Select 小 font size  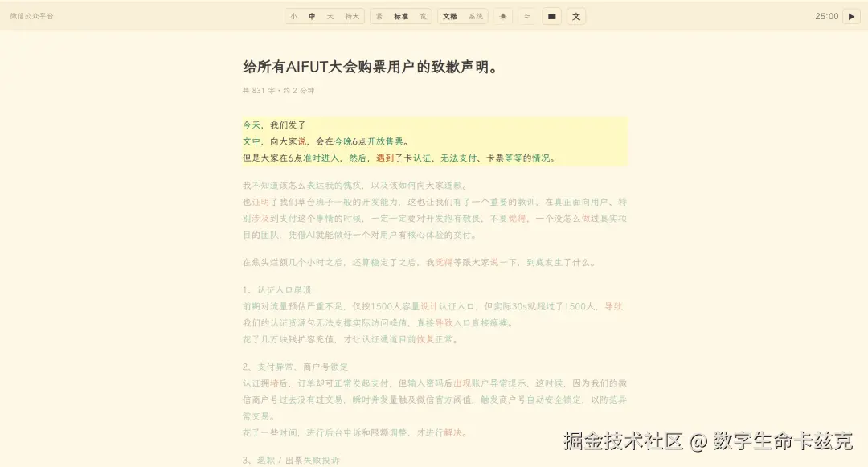click(x=295, y=16)
